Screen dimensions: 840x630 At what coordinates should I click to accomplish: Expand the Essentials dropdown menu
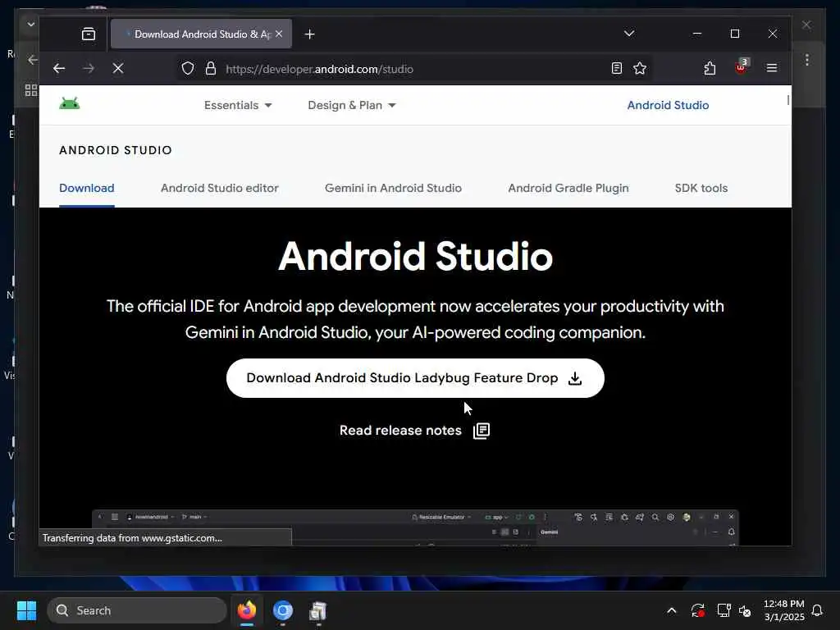pos(238,105)
